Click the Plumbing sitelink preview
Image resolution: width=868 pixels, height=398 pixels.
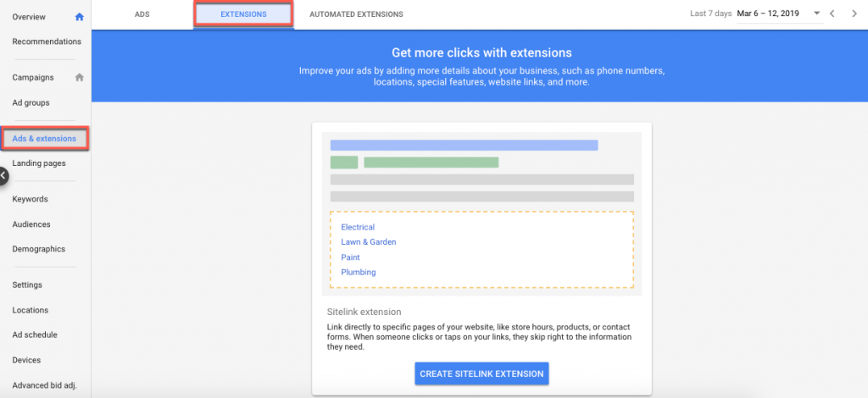point(359,272)
